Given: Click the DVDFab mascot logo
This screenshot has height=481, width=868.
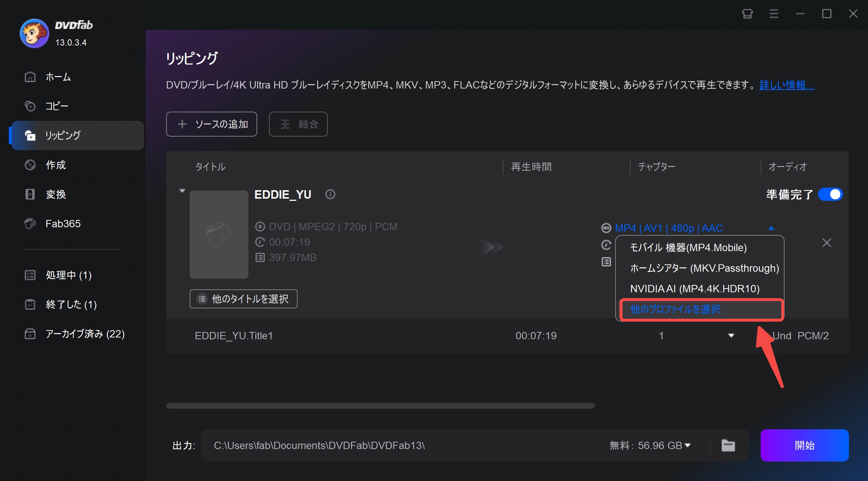Looking at the screenshot, I should 34,33.
